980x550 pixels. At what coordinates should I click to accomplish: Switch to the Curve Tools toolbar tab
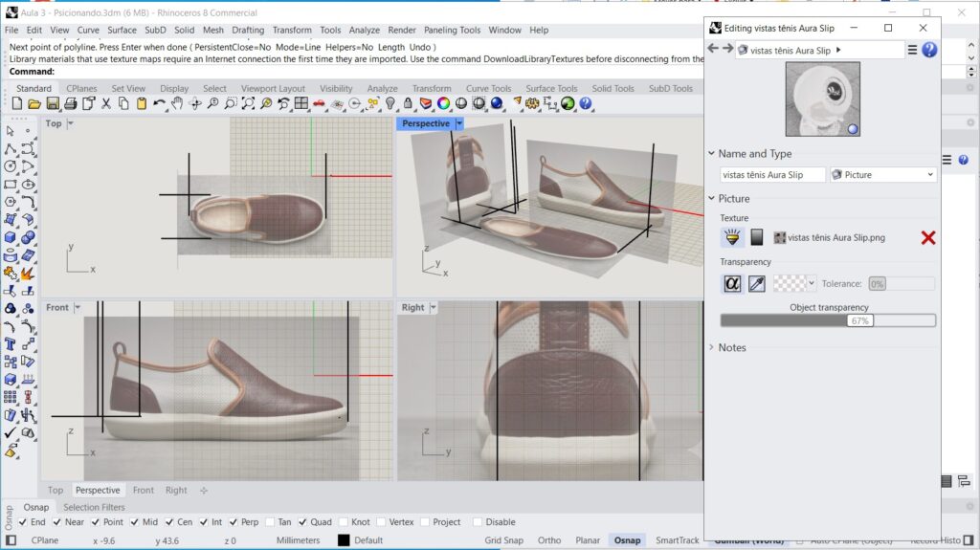coord(488,88)
